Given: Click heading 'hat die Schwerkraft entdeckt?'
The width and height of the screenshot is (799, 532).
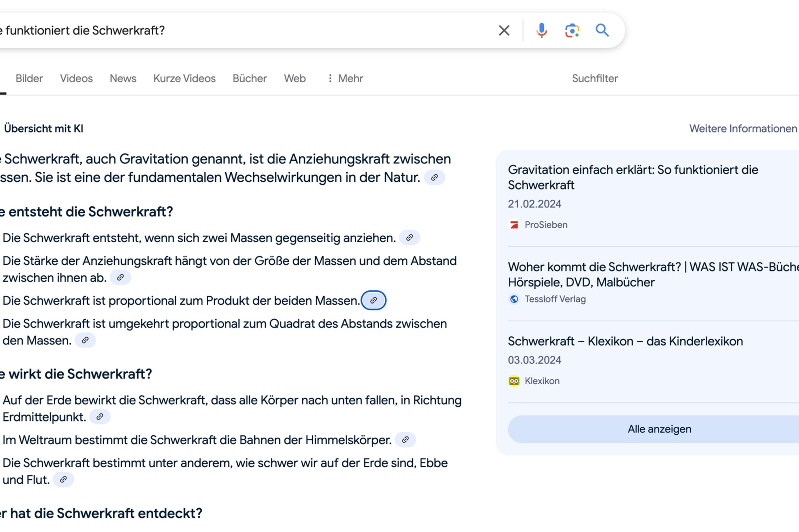Looking at the screenshot, I should tap(106, 513).
